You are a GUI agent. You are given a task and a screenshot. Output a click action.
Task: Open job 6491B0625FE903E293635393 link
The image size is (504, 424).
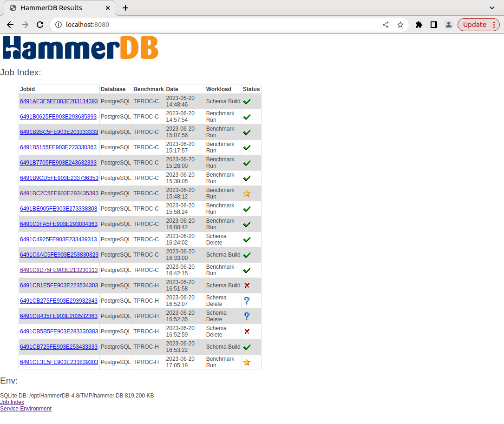click(58, 117)
